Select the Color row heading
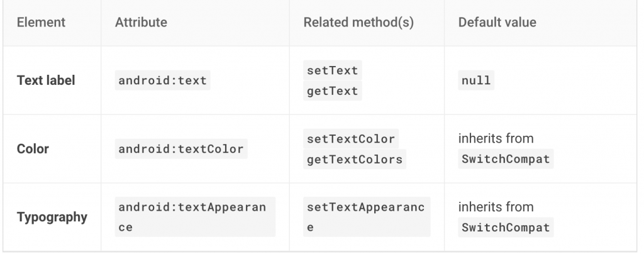The width and height of the screenshot is (644, 254). pos(34,150)
